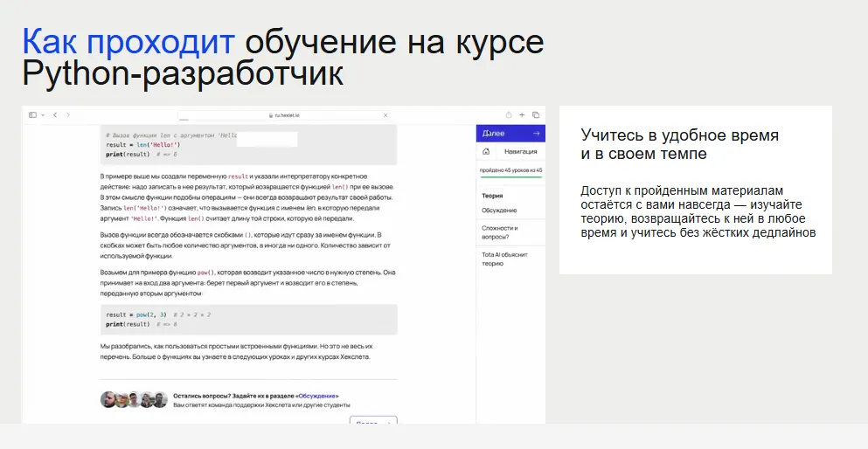Screen dimensions: 868x449
Task: Open the Навигация menu
Action: click(x=520, y=151)
